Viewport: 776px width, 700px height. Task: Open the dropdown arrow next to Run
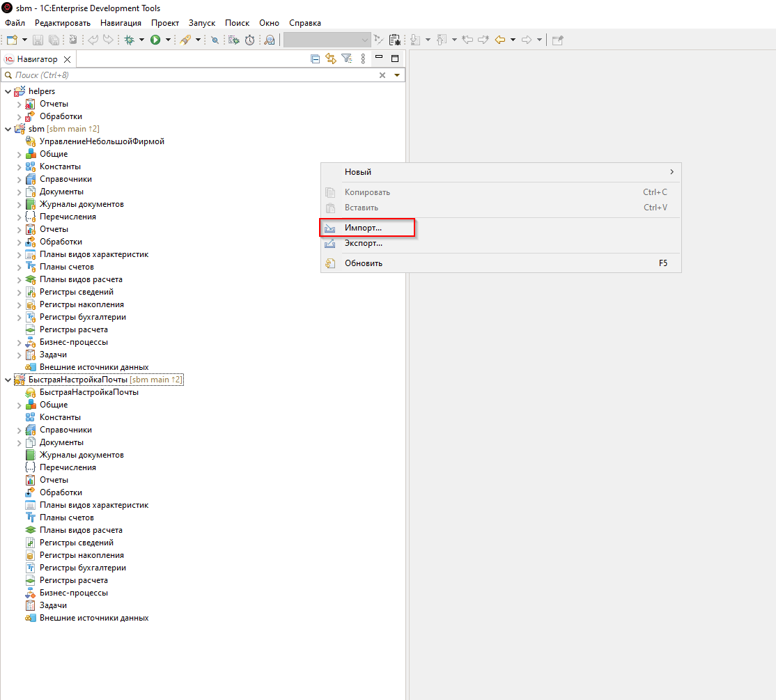[168, 40]
